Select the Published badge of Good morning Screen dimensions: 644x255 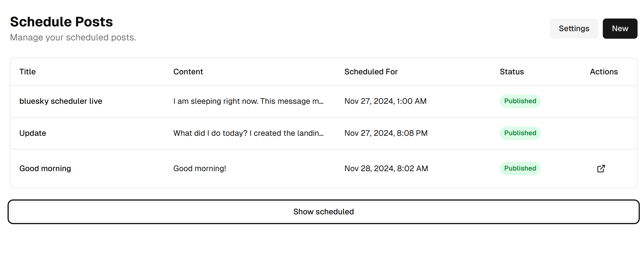pyautogui.click(x=520, y=168)
